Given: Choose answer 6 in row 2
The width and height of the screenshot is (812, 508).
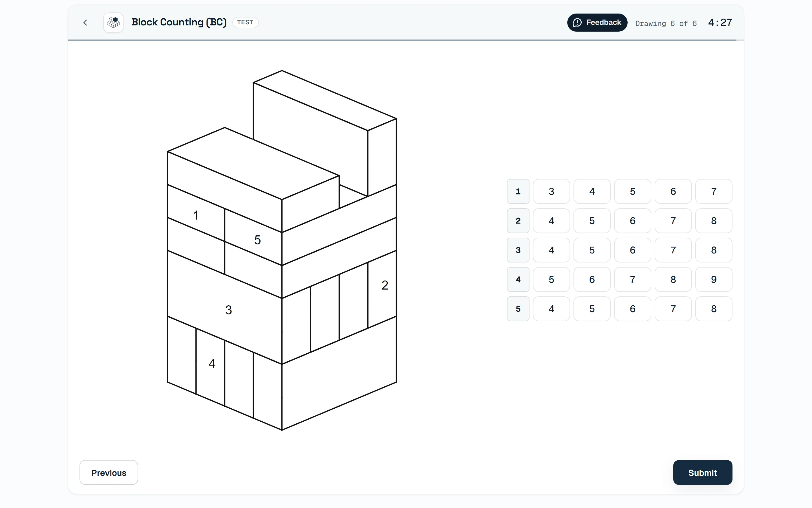Looking at the screenshot, I should coord(632,221).
